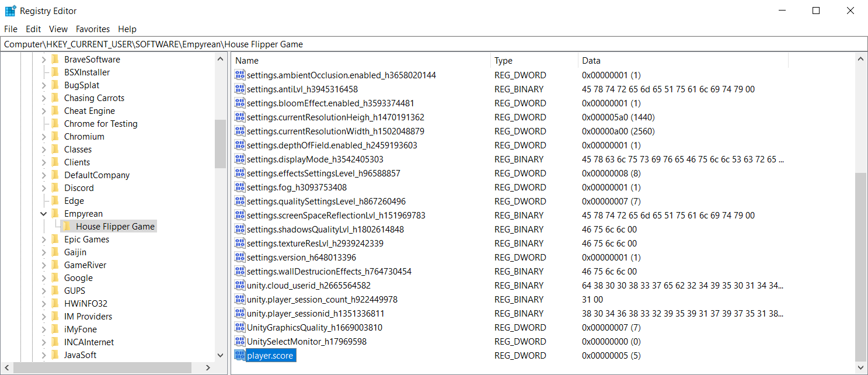Click the House Flipper Game folder icon

click(x=67, y=226)
